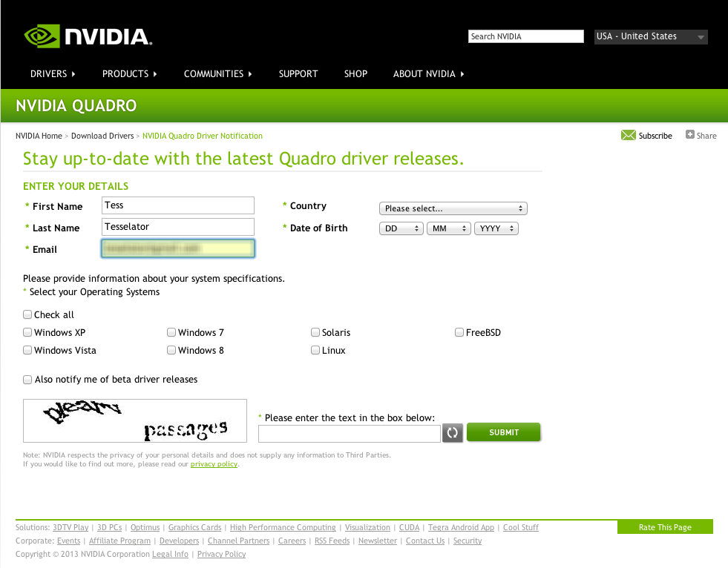Click the Email field
Image resolution: width=728 pixels, height=568 pixels.
tap(178, 248)
